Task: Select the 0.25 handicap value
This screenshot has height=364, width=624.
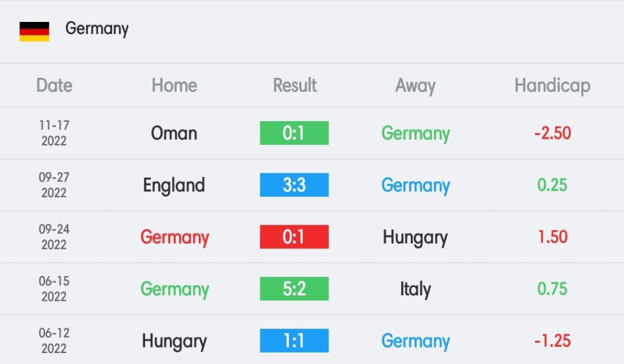Action: pos(552,185)
